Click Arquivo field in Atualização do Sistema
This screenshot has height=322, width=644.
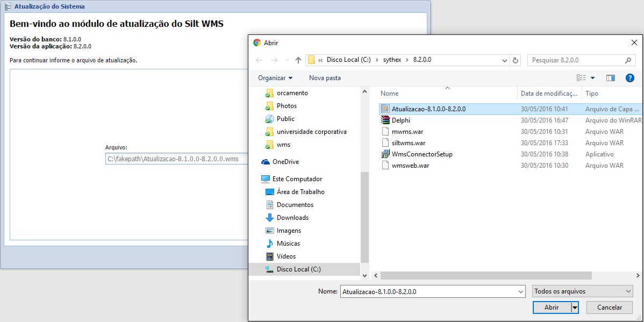[177, 159]
